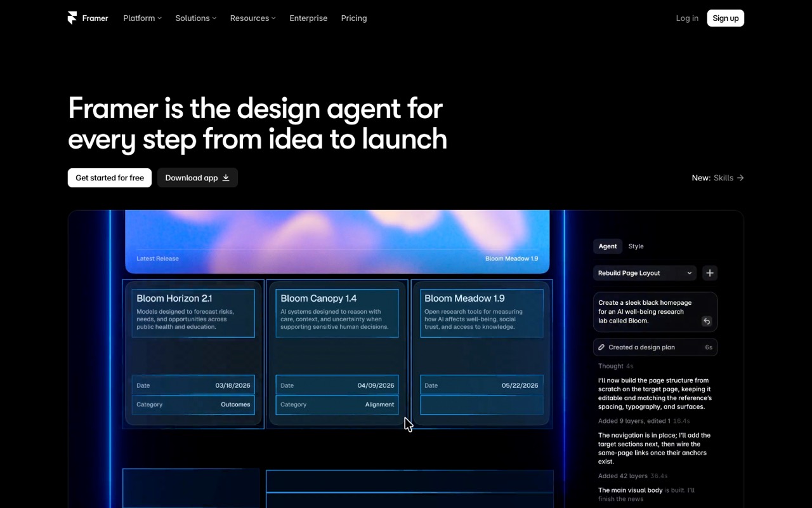Expand the Rebuild Page Layout dropdown

coord(645,273)
